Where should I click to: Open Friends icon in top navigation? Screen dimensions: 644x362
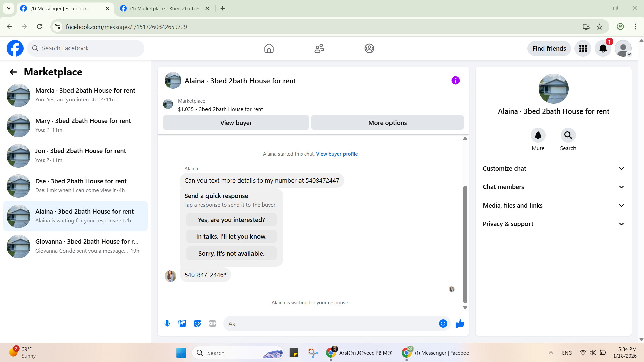[319, 48]
